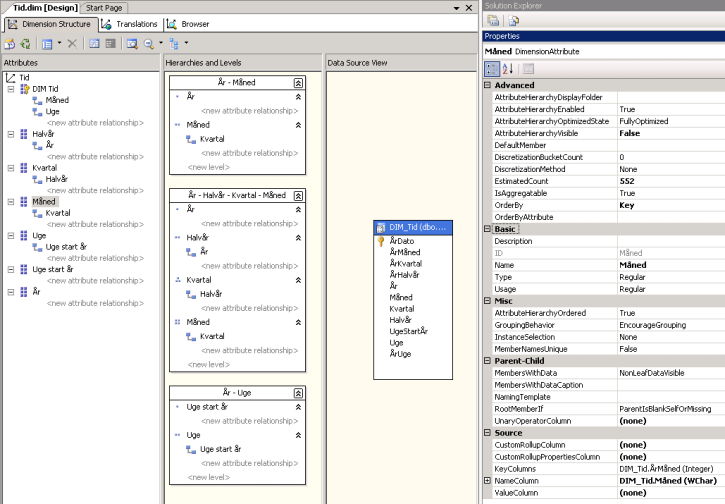Click the Halvår attribute grid icon
Viewport: 725px width, 504px height.
(24, 134)
